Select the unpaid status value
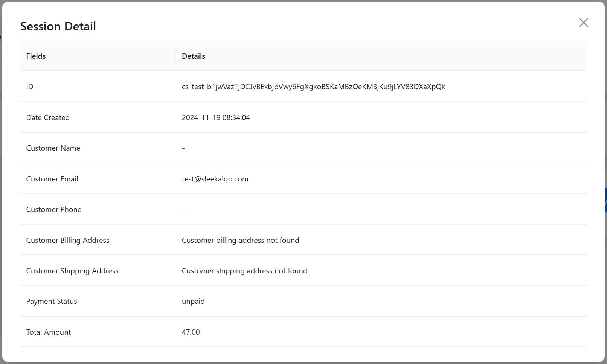The height and width of the screenshot is (364, 607). click(x=193, y=301)
